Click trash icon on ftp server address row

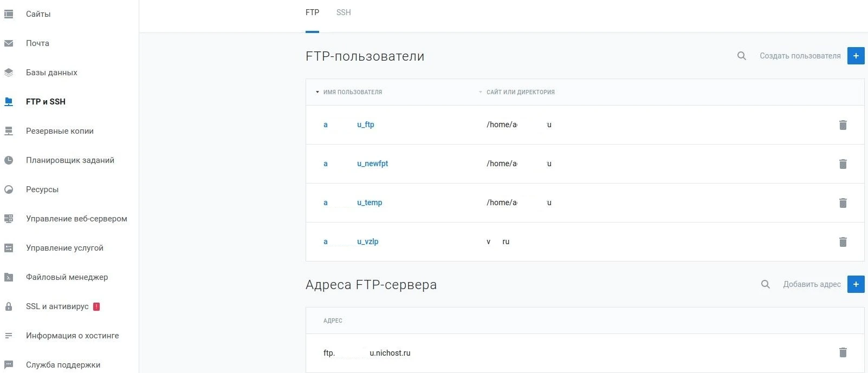[x=843, y=352]
